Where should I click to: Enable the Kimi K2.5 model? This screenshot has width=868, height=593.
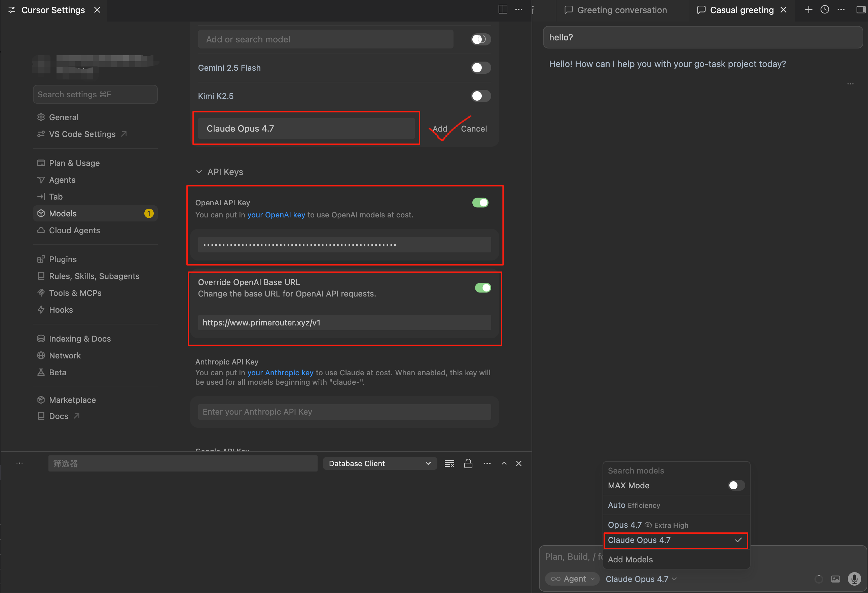481,96
